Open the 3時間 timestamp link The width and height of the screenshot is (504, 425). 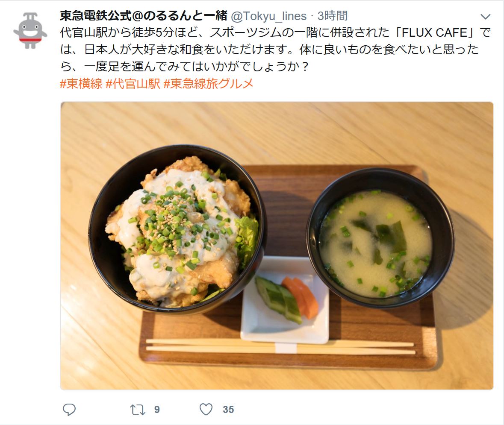pyautogui.click(x=332, y=16)
